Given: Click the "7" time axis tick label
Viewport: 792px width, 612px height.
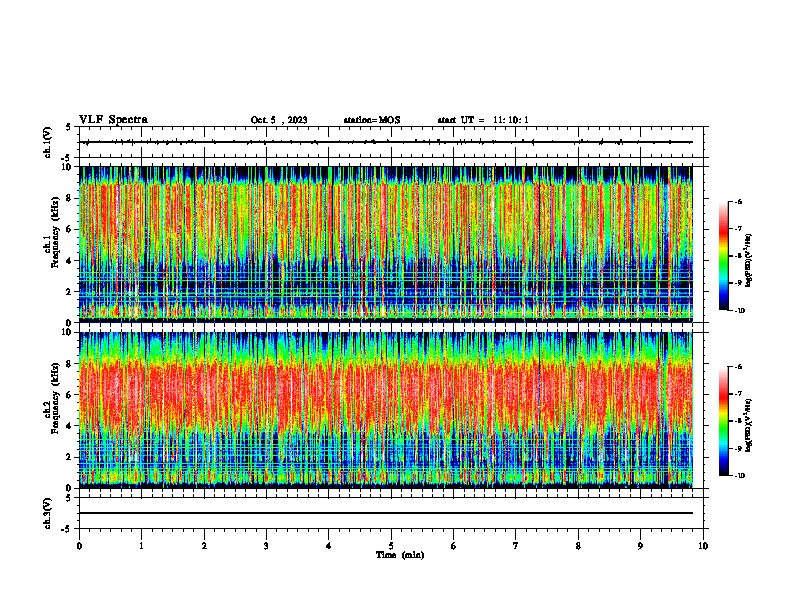Looking at the screenshot, I should click(516, 546).
